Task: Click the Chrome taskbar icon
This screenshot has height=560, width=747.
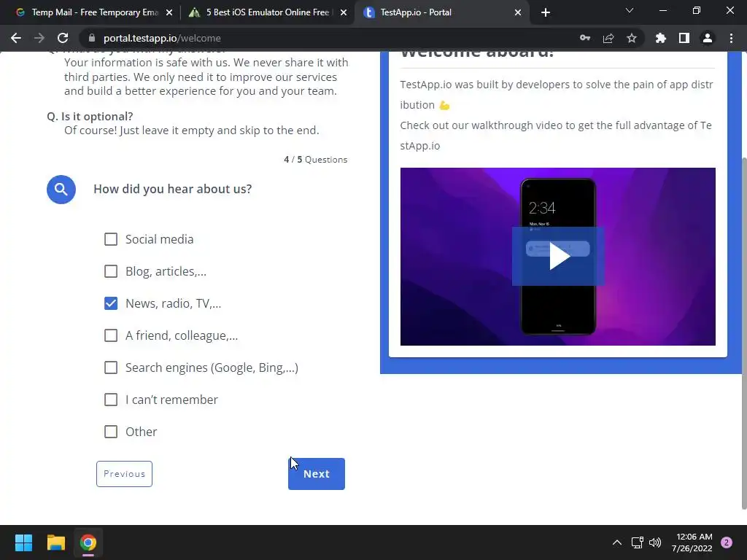Action: tap(88, 542)
